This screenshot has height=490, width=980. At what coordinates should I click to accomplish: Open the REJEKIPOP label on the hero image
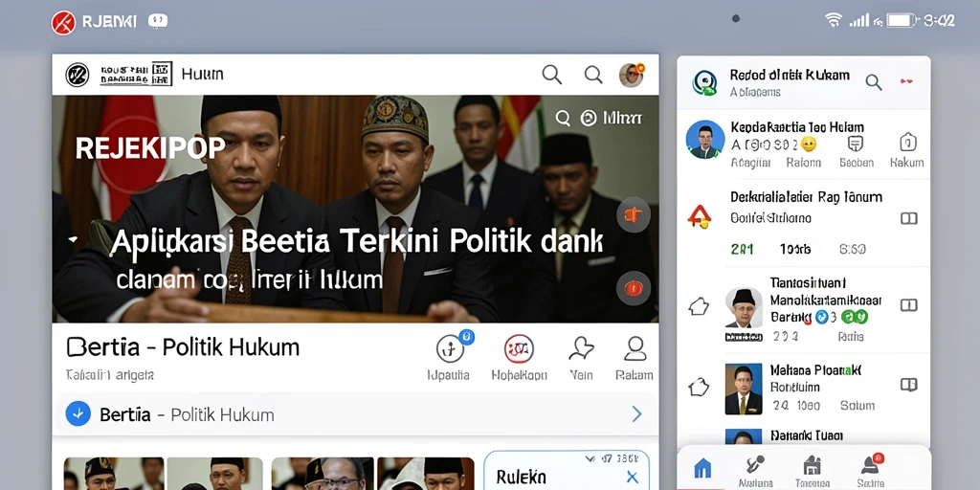pyautogui.click(x=150, y=148)
